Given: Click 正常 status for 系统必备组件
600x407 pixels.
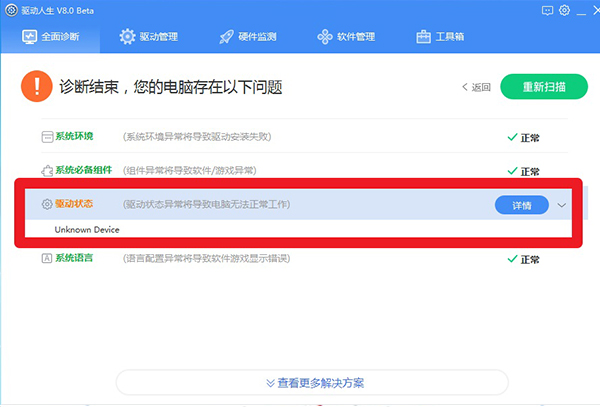Looking at the screenshot, I should [x=523, y=171].
